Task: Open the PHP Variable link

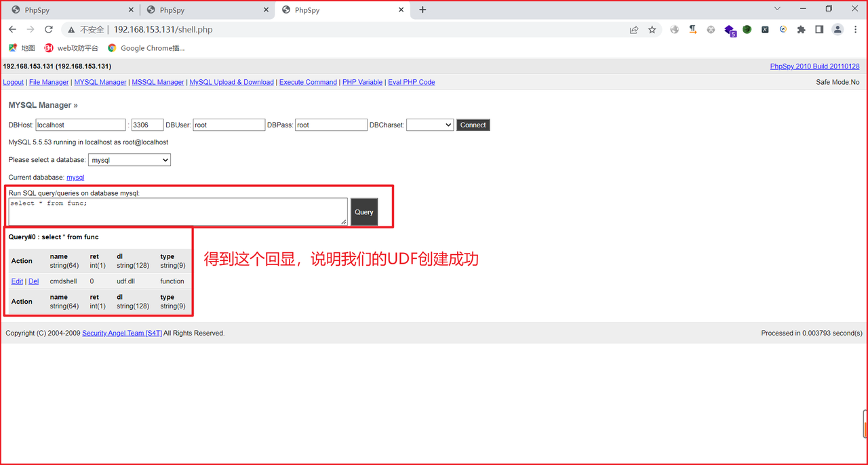Action: tap(362, 82)
